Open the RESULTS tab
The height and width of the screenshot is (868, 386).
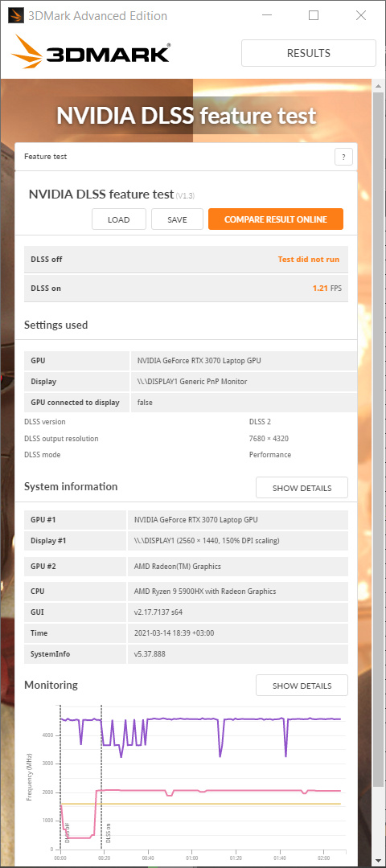coord(309,53)
